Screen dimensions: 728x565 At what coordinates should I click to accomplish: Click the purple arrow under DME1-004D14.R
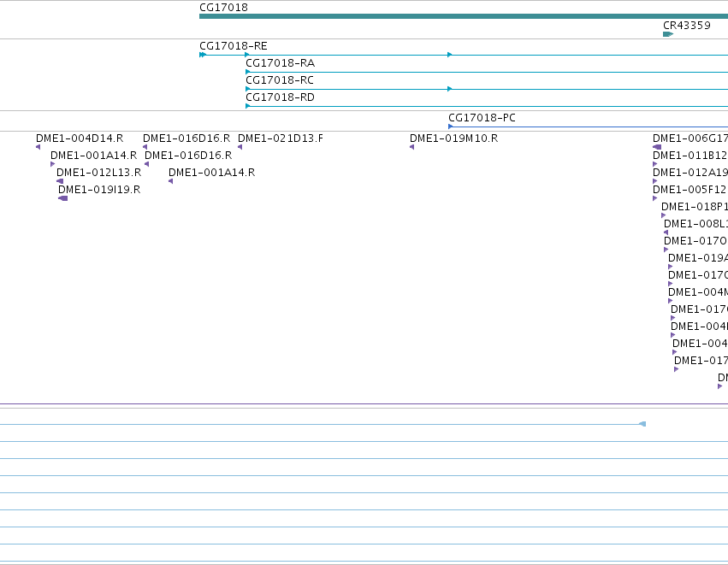click(38, 147)
